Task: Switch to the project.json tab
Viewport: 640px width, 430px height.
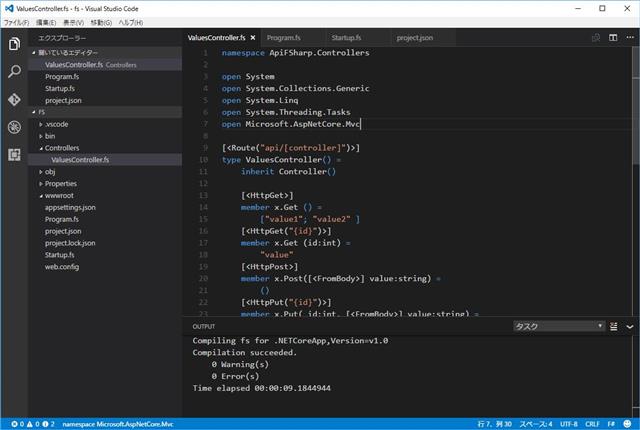Action: (x=415, y=37)
